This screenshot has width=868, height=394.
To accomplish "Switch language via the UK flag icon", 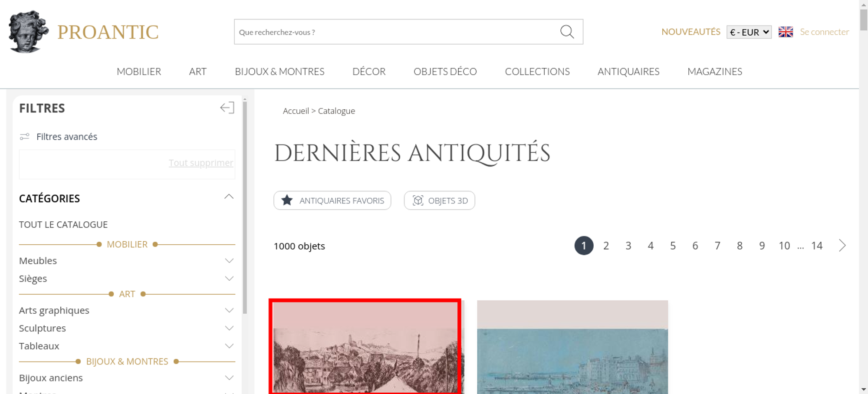I will 786,32.
